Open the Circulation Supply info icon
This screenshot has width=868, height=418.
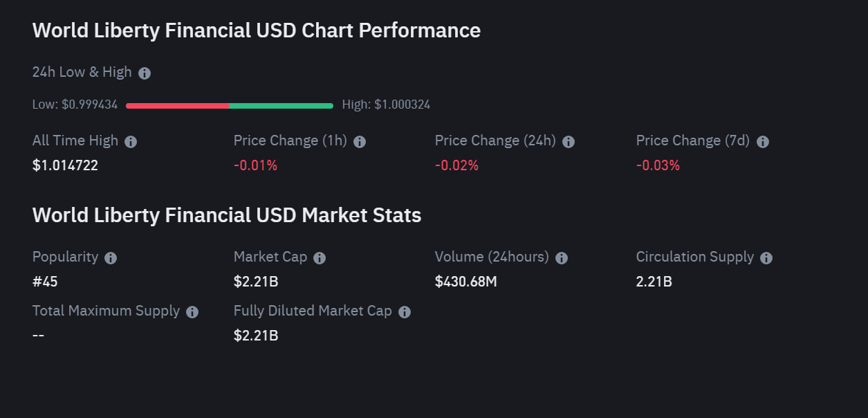766,257
